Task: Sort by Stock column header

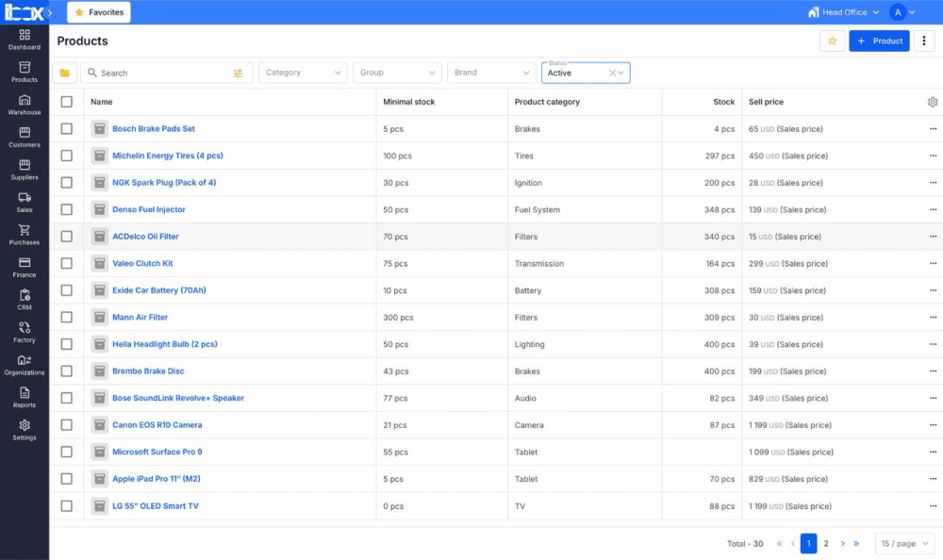Action: tap(723, 102)
